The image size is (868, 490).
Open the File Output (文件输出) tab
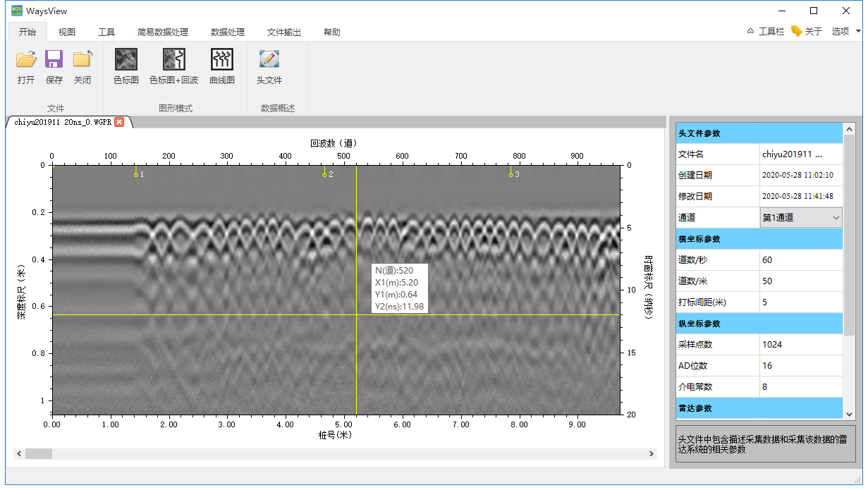(283, 32)
